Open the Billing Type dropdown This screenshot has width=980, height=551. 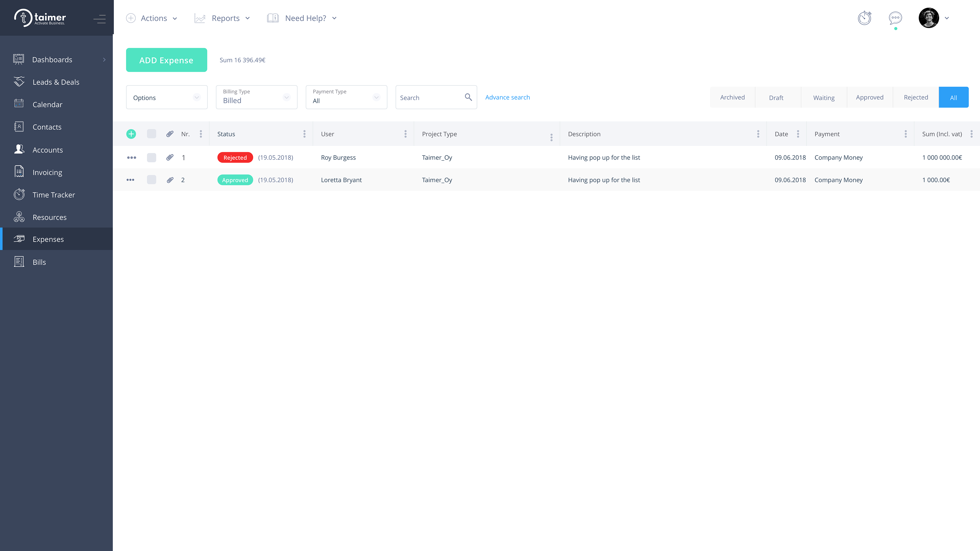[256, 97]
